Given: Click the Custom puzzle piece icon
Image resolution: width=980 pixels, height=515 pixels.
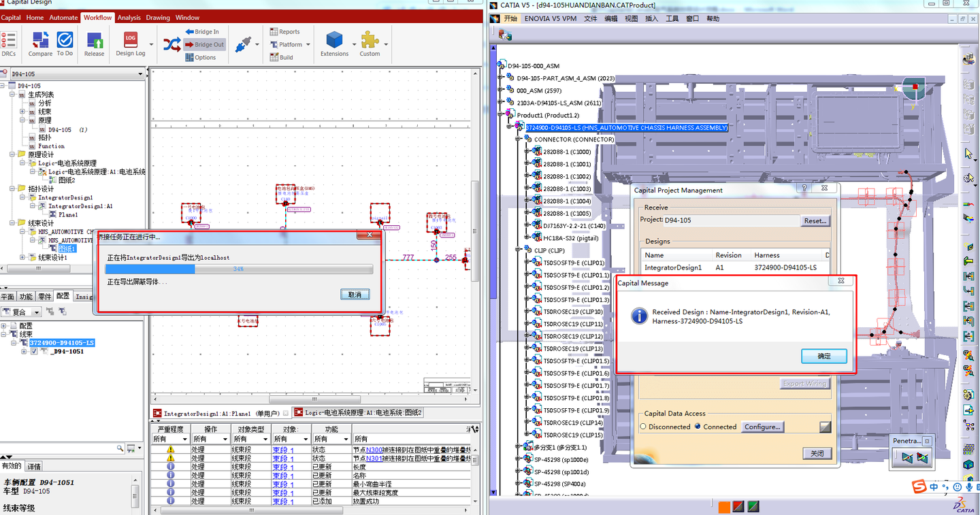Looking at the screenshot, I should pos(370,44).
